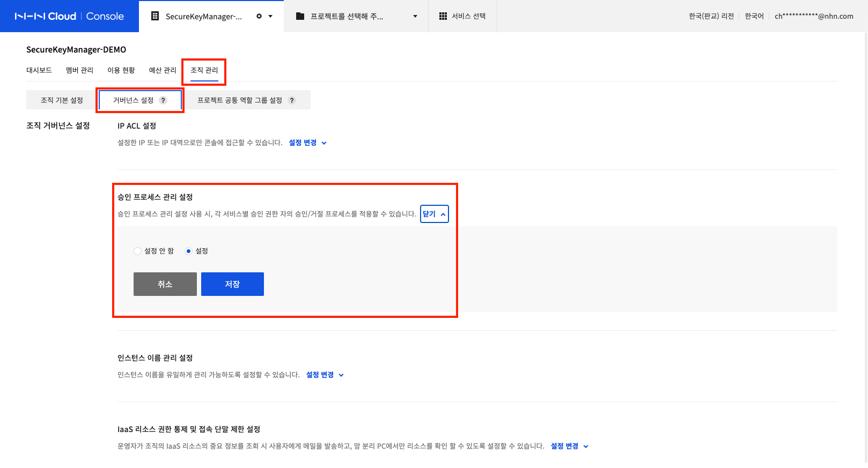This screenshot has width=868, height=468.
Task: Expand 설정 변경 for IP ACL 설정
Action: pyautogui.click(x=308, y=143)
